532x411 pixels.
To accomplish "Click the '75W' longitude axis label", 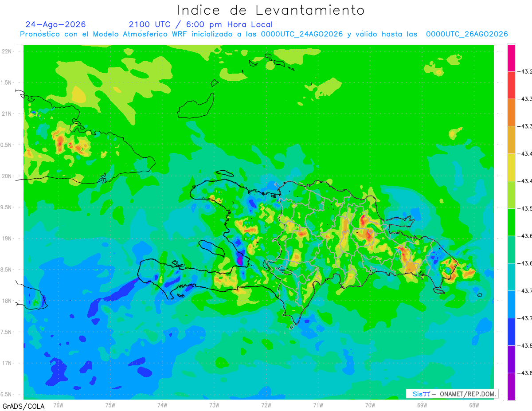I will (x=110, y=405).
